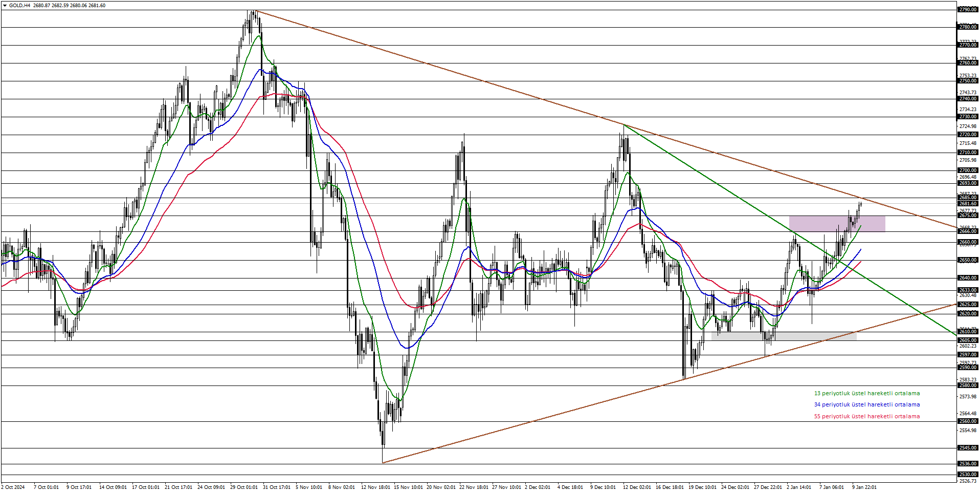
Task: Click the 2545.00 price level label
Action: tap(968, 448)
